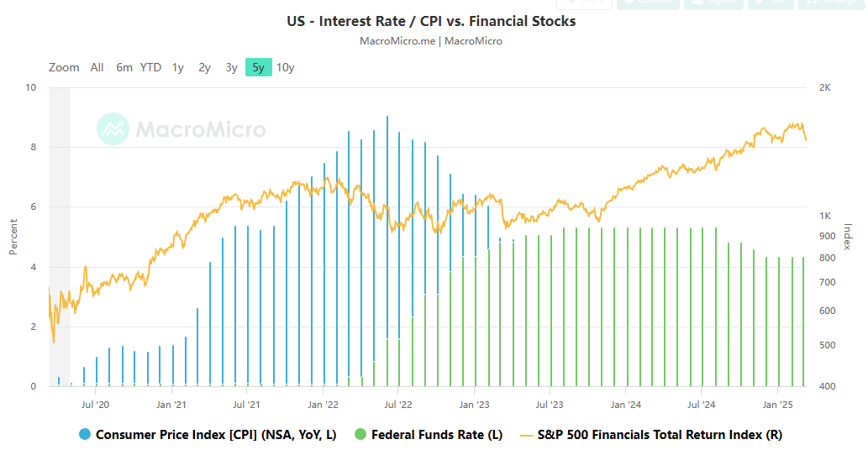Click the tallest blue CPI bar
868x455 pixels.
387,252
